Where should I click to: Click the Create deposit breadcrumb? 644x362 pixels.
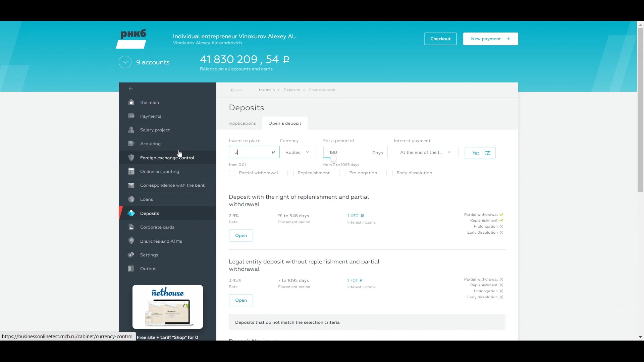[x=322, y=90]
